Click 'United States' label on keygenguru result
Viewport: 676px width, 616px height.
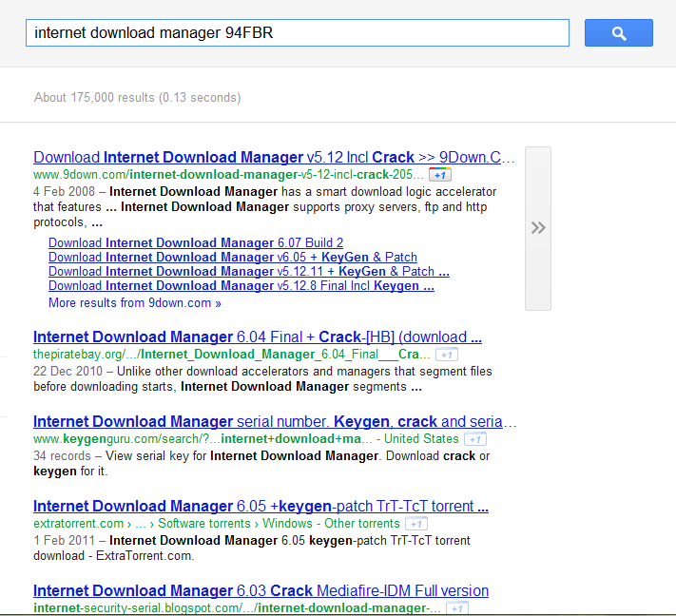tap(421, 439)
